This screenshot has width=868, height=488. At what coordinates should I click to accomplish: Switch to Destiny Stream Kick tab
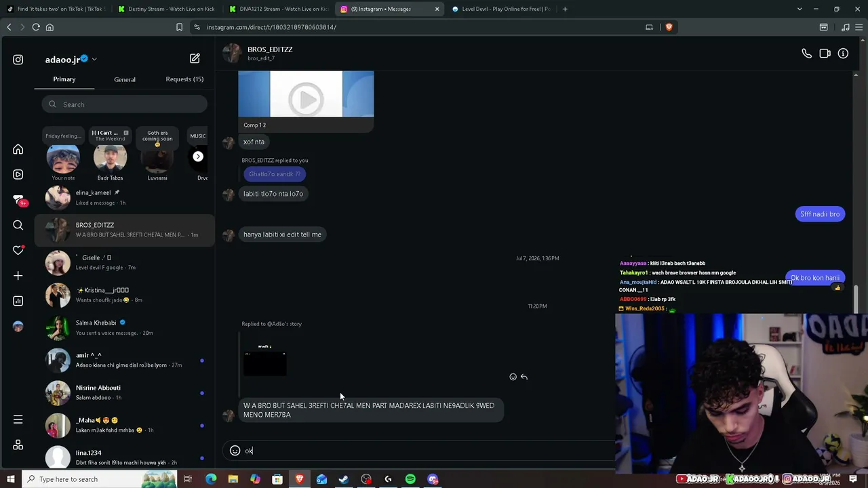click(166, 9)
